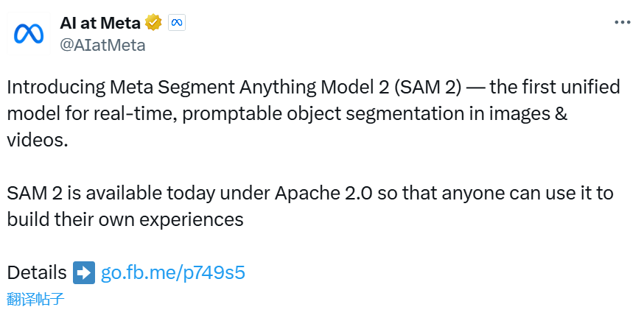Open the AI at Meta profile avatar
The image size is (644, 318).
click(29, 34)
